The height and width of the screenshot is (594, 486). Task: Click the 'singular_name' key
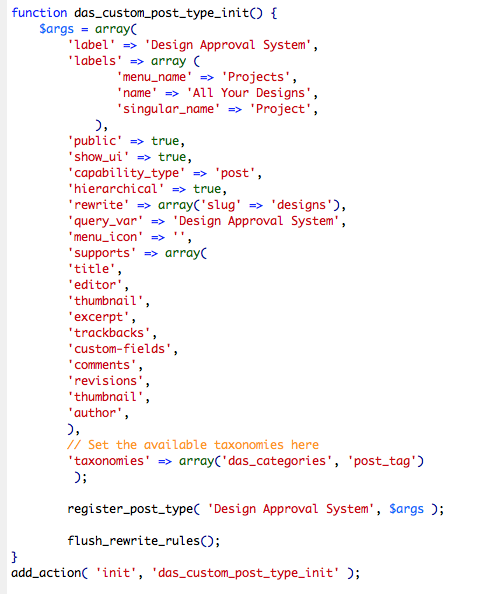(x=168, y=109)
